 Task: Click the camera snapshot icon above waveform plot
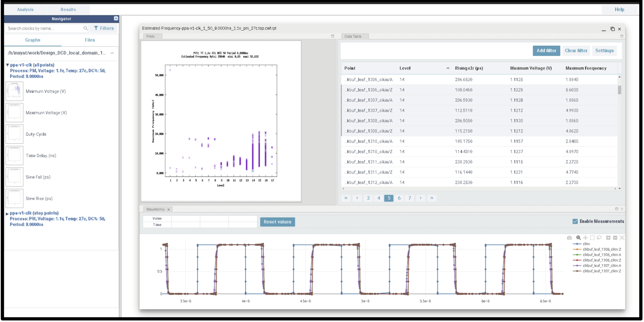coord(569,238)
